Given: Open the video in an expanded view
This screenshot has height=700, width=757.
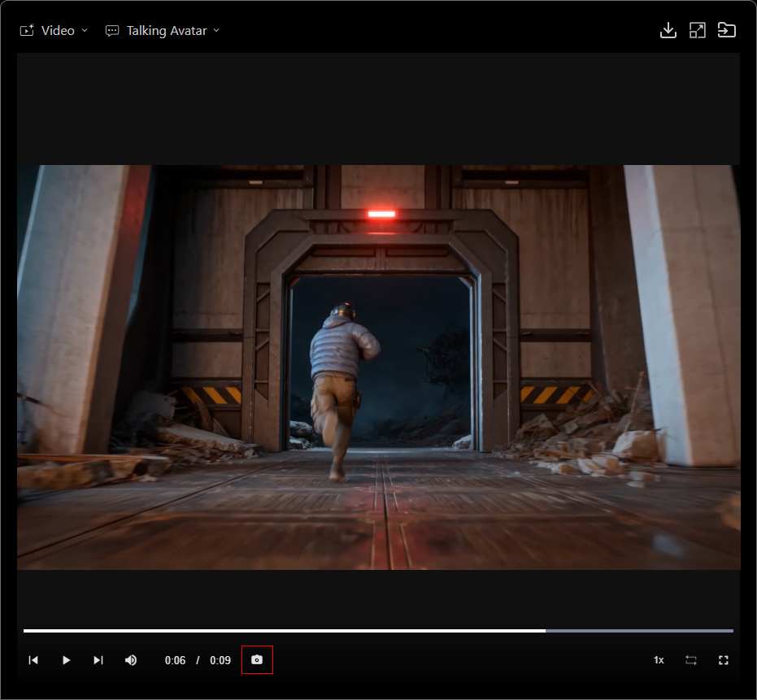Looking at the screenshot, I should pyautogui.click(x=697, y=30).
